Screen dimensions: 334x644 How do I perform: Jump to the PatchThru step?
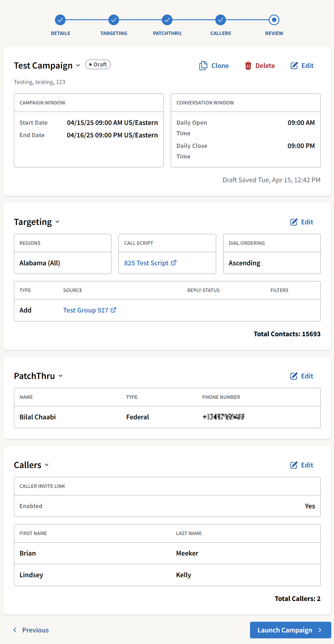pos(167,20)
